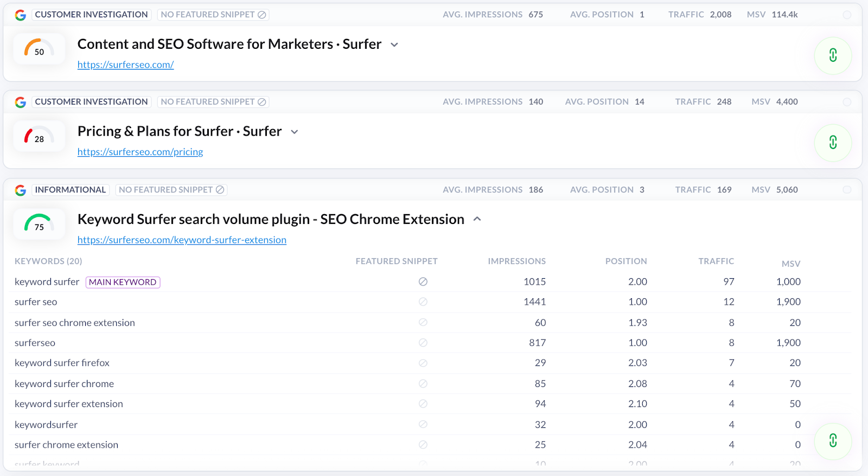Click the green link icon on the Pricing & Plans card
The height and width of the screenshot is (476, 868).
coord(833,143)
